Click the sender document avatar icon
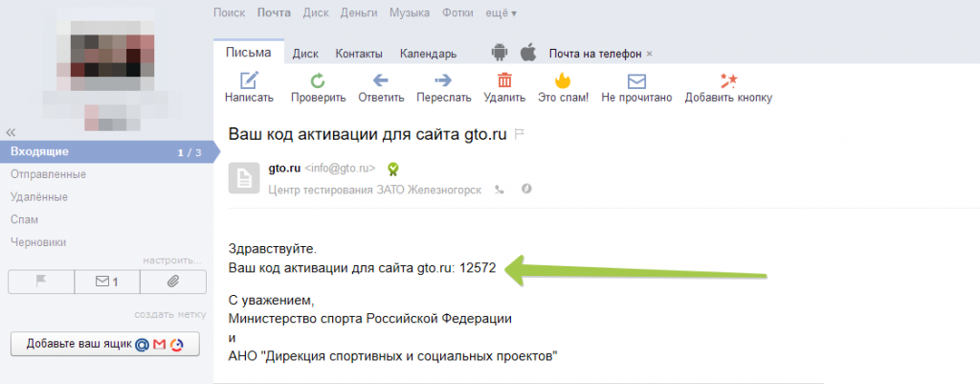This screenshot has width=980, height=384. tap(244, 177)
